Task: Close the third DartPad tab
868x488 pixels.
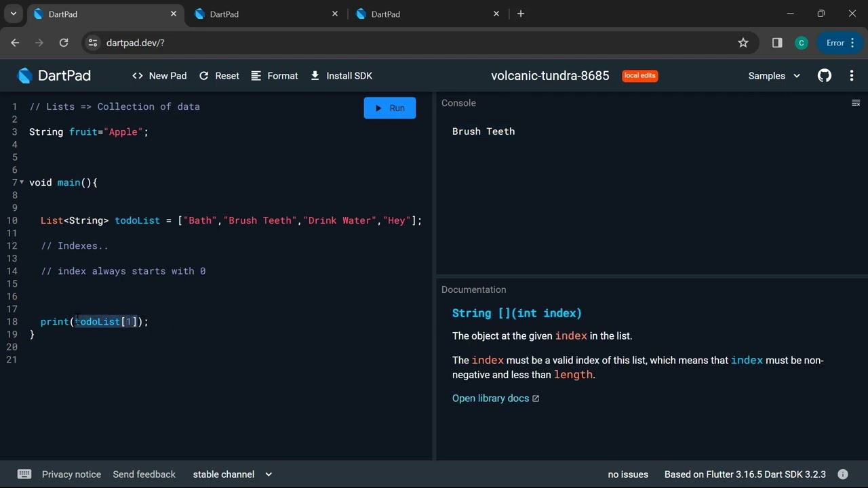Action: (x=496, y=14)
